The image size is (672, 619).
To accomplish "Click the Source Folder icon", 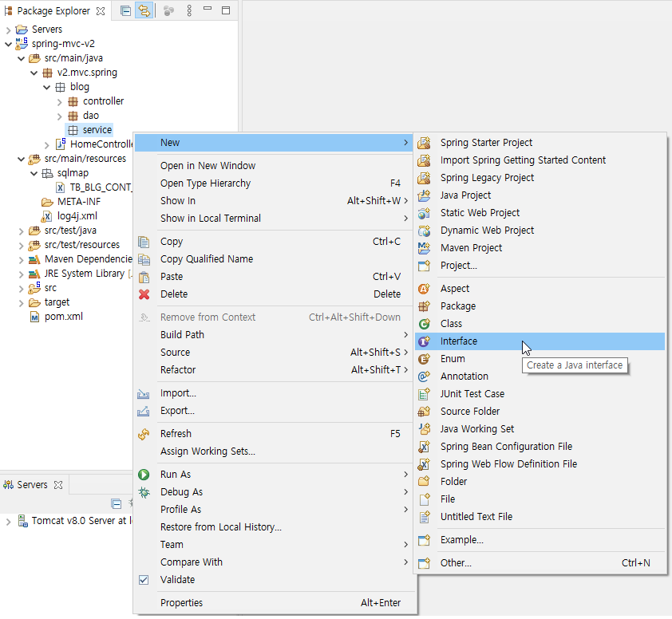I will (x=424, y=412).
